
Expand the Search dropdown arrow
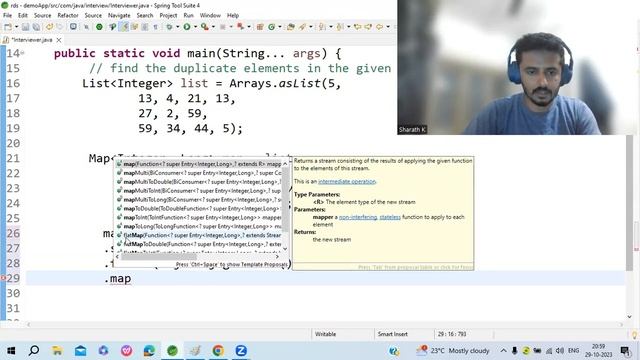(311, 27)
